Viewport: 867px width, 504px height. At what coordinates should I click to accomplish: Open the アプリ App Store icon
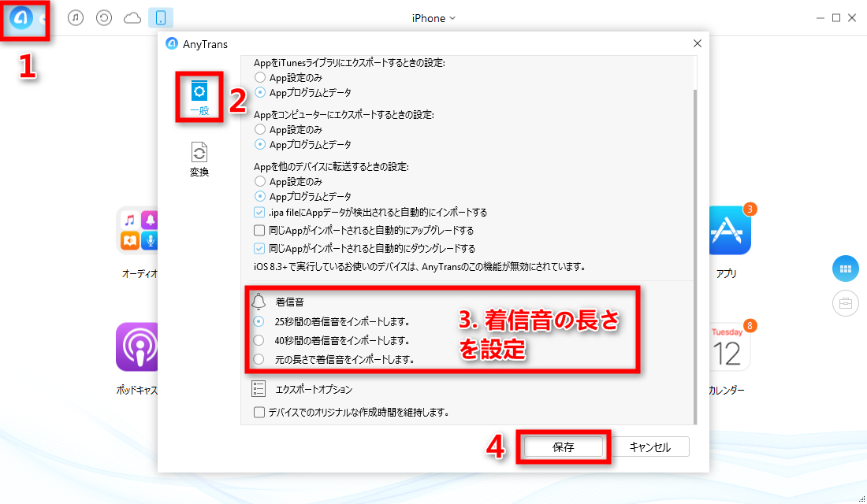pos(730,231)
